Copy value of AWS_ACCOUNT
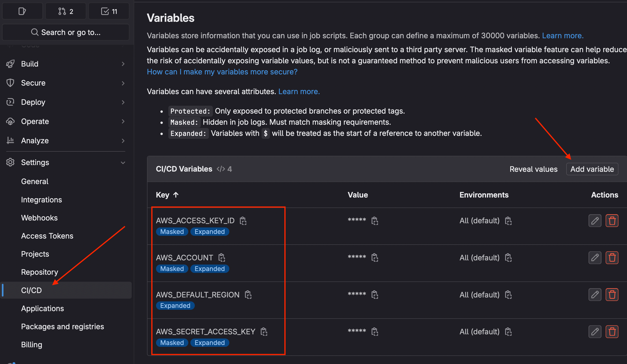The height and width of the screenshot is (364, 627). [374, 258]
